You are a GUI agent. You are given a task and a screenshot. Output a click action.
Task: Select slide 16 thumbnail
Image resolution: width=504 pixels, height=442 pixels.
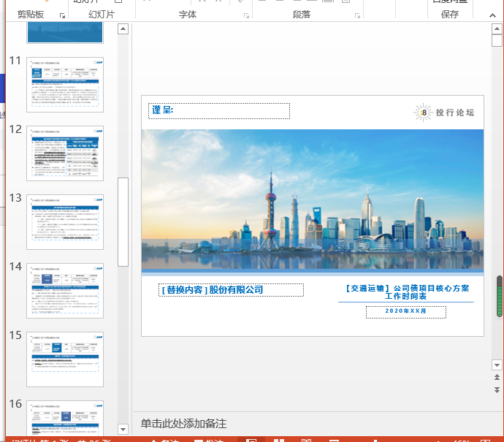point(65,418)
